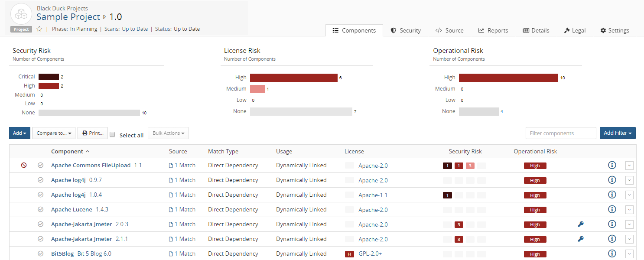Click the key icon for Jmeter 2.0.3
This screenshot has width=644, height=260.
point(581,224)
